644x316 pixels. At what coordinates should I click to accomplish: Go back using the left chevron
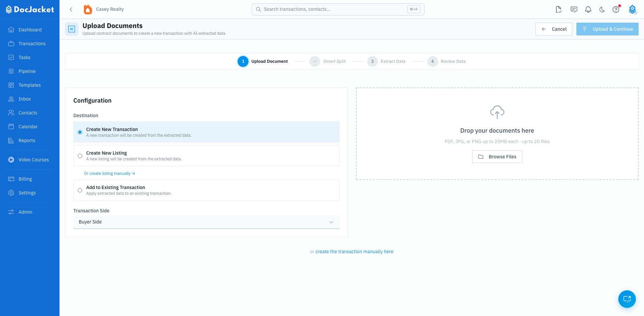click(71, 9)
